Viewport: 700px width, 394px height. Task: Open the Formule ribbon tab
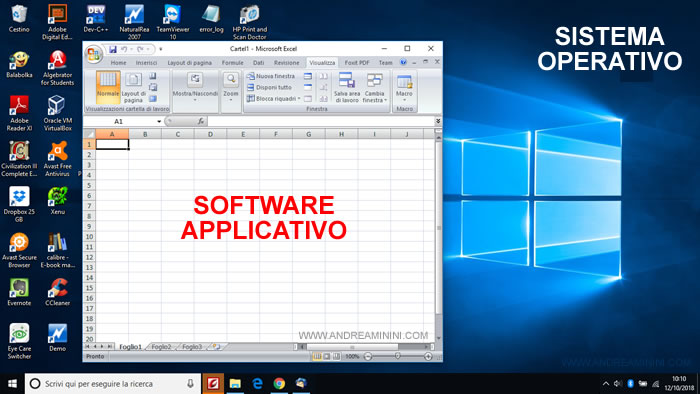point(233,62)
